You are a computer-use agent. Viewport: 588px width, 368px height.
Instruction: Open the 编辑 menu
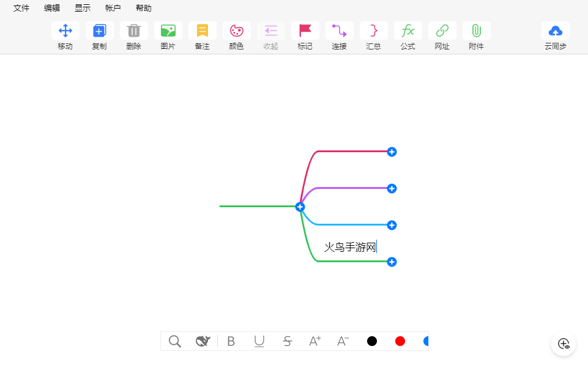click(x=52, y=8)
